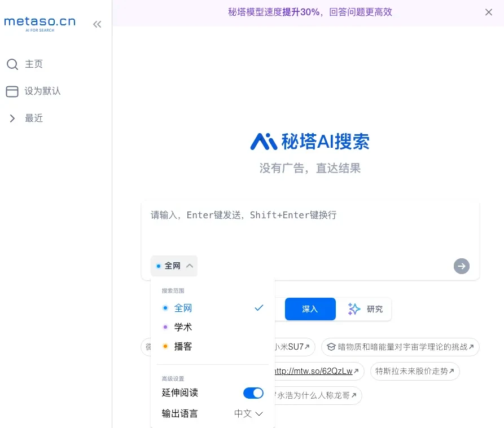Collapse the 全网 search scope dropdown
The height and width of the screenshot is (428, 504).
pyautogui.click(x=174, y=266)
